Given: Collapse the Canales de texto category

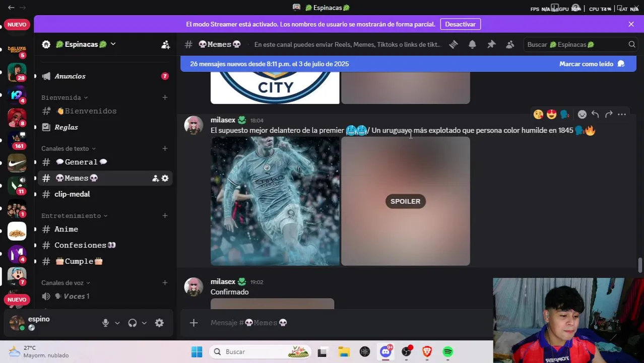Looking at the screenshot, I should [x=69, y=148].
